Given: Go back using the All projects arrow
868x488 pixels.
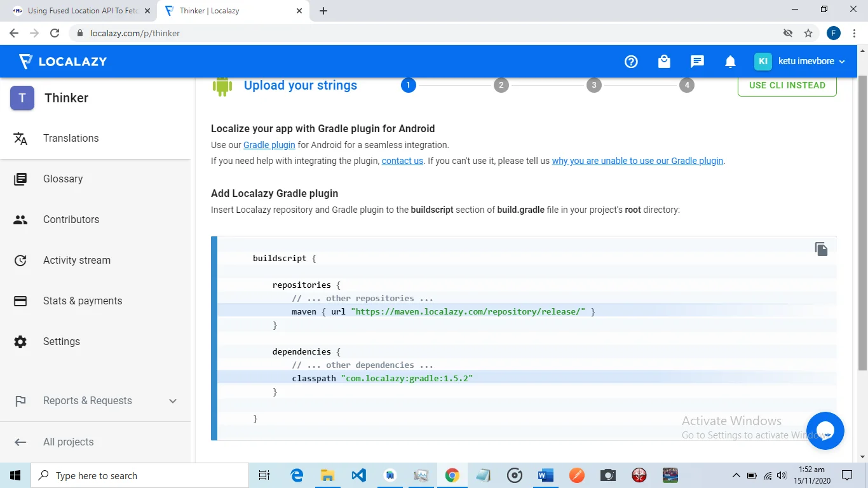Looking at the screenshot, I should [x=20, y=442].
